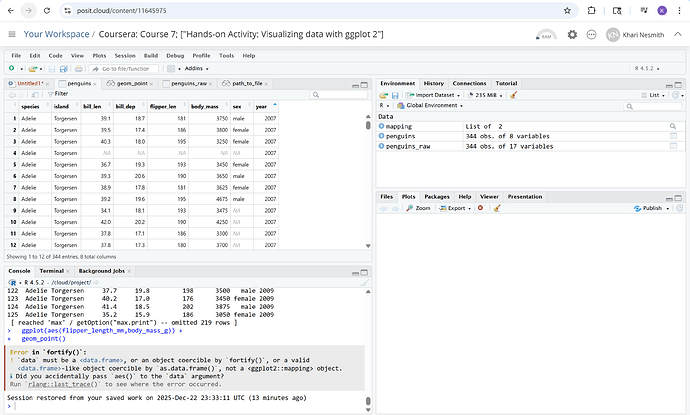Remove current plot with red X icon
Screen dimensions: 690x415
click(482, 209)
